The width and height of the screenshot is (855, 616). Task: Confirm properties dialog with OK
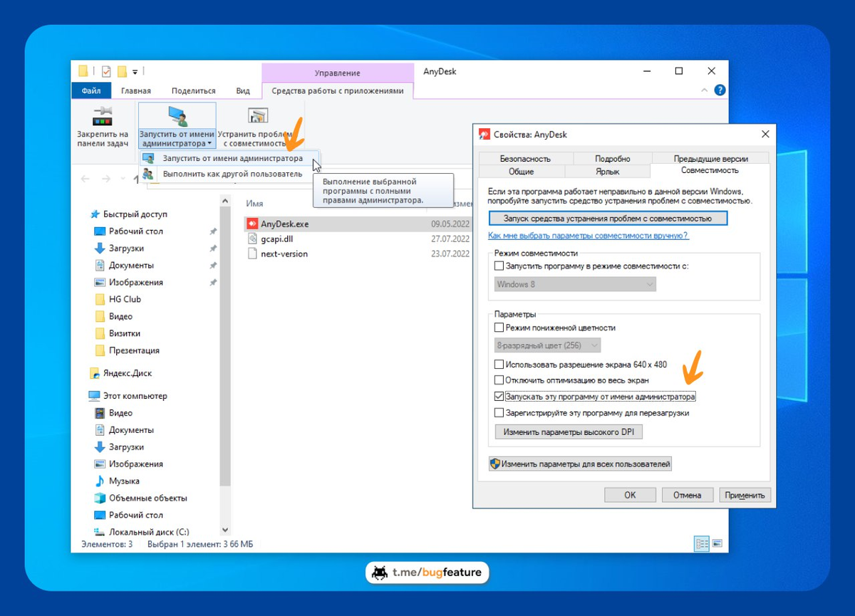(630, 495)
